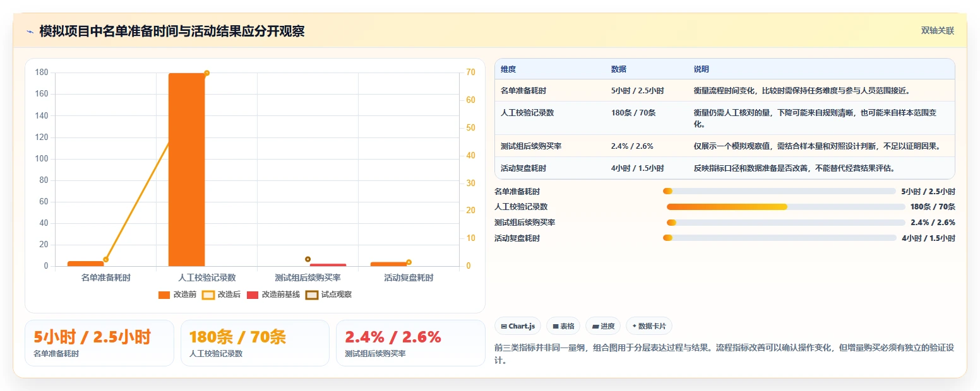Click description 衡量仍需人工核对的量

click(815, 119)
